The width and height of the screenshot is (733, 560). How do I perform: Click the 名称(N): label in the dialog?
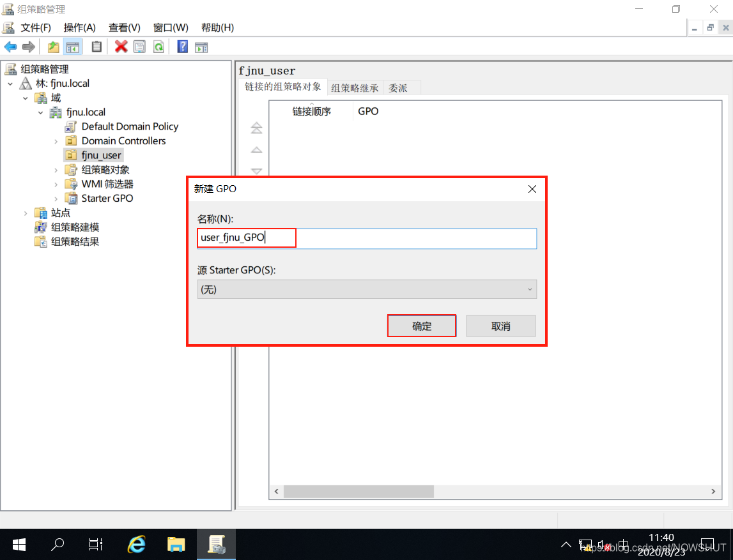[215, 219]
